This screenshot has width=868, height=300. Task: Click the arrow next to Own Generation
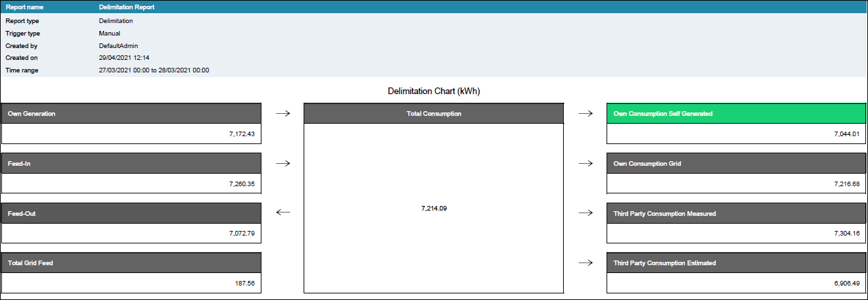pyautogui.click(x=283, y=114)
